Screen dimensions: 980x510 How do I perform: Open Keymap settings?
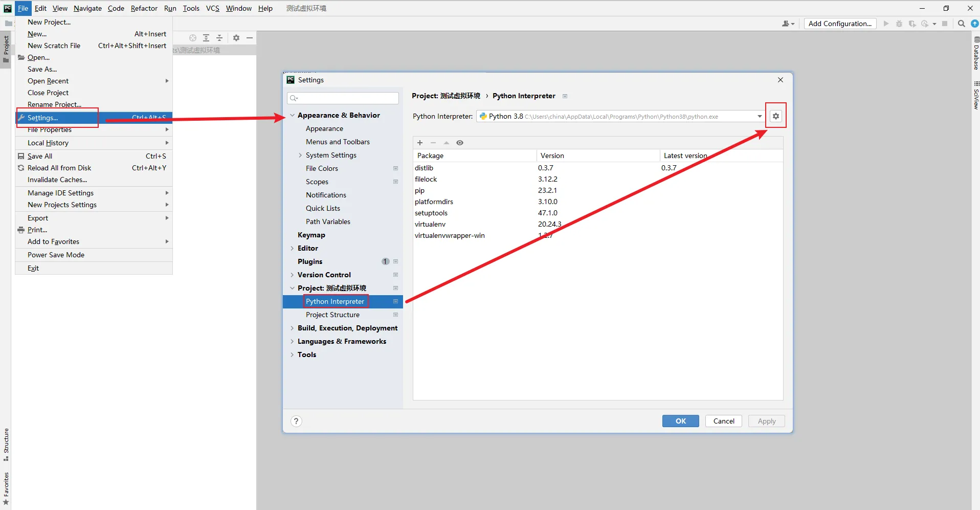click(311, 235)
